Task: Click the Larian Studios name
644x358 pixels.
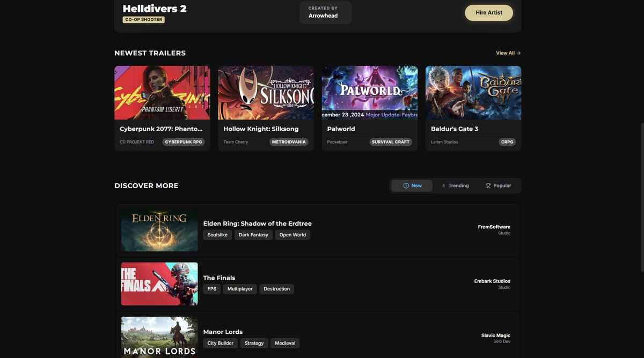Action: point(444,142)
